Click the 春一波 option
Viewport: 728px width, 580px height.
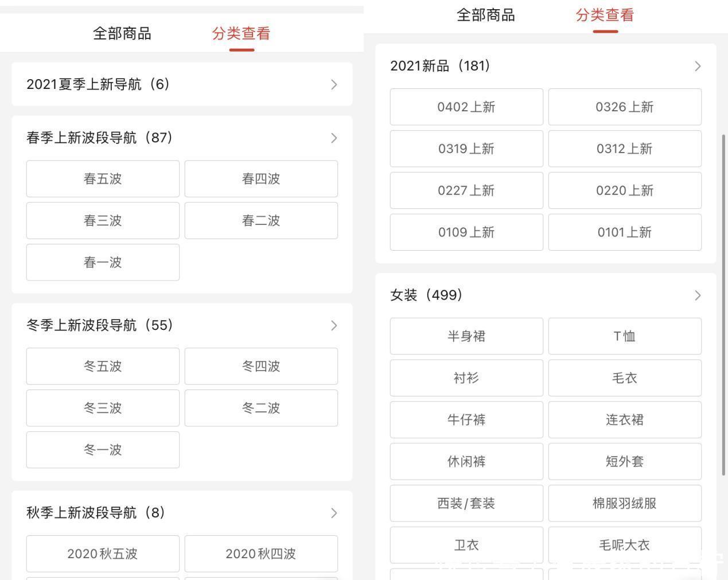(102, 262)
